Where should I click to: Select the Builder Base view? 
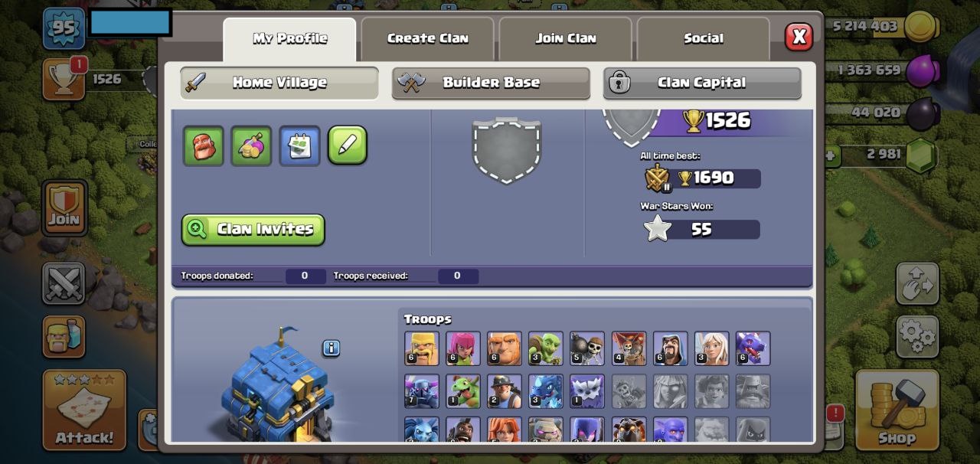point(491,83)
